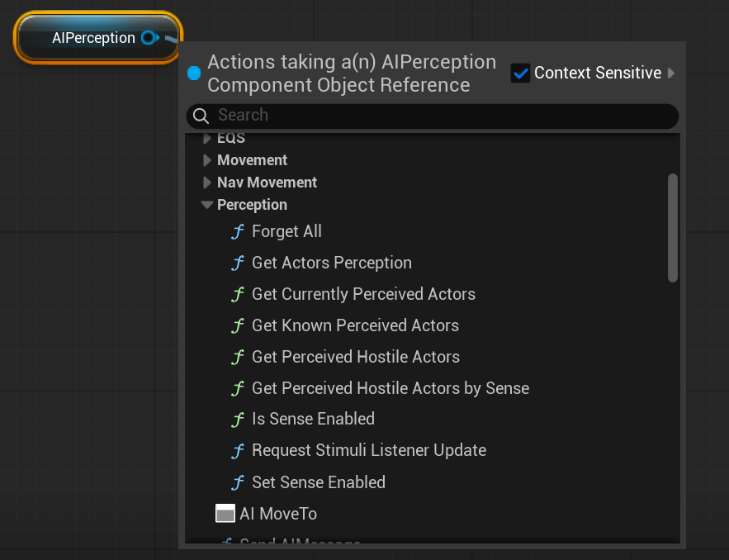Viewport: 729px width, 560px height.
Task: Expand the Movement category
Action: [x=207, y=160]
